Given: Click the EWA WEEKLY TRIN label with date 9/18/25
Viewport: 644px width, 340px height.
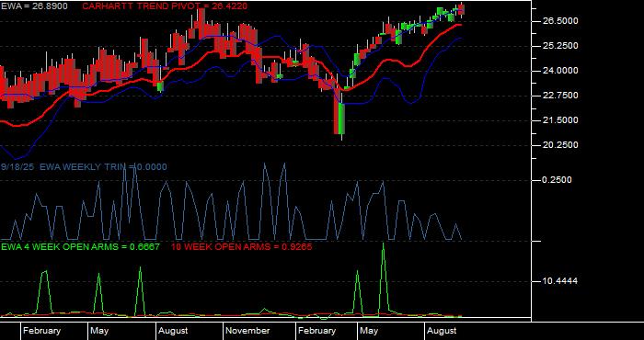Looking at the screenshot, I should pyautogui.click(x=84, y=167).
